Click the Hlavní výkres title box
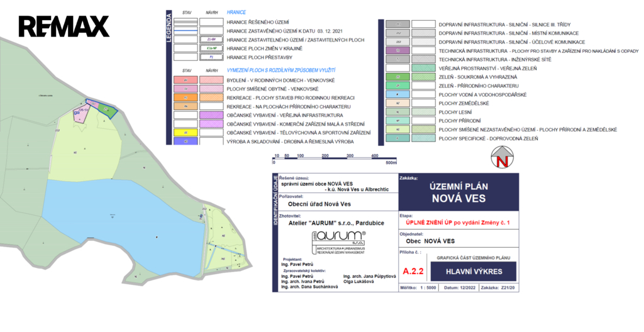 [474, 272]
